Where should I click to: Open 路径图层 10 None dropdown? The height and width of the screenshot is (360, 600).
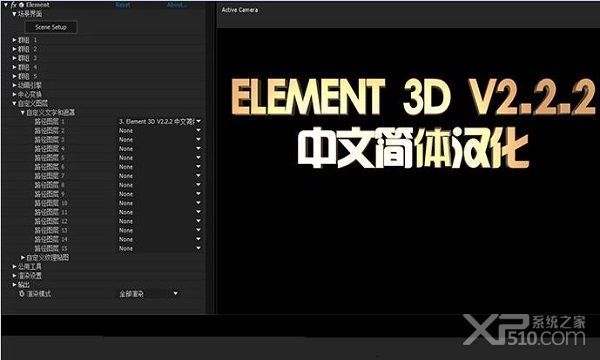tap(160, 203)
